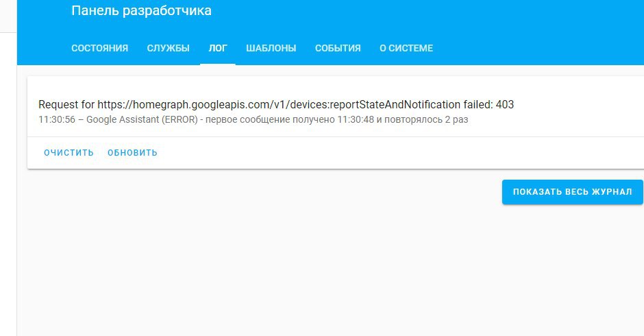Click ОБНОВИТЬ to refresh the log

133,153
